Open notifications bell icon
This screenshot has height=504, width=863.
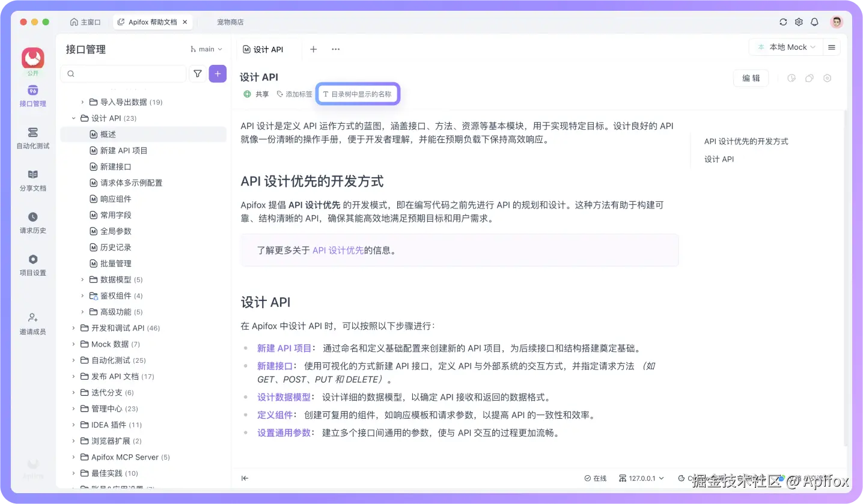[814, 22]
